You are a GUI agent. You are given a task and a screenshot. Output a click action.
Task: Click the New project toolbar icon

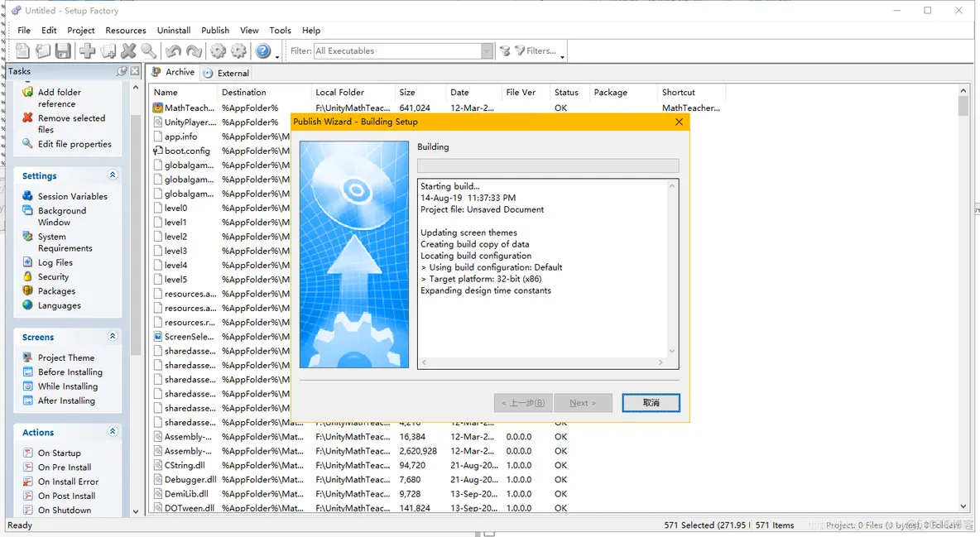pos(22,51)
